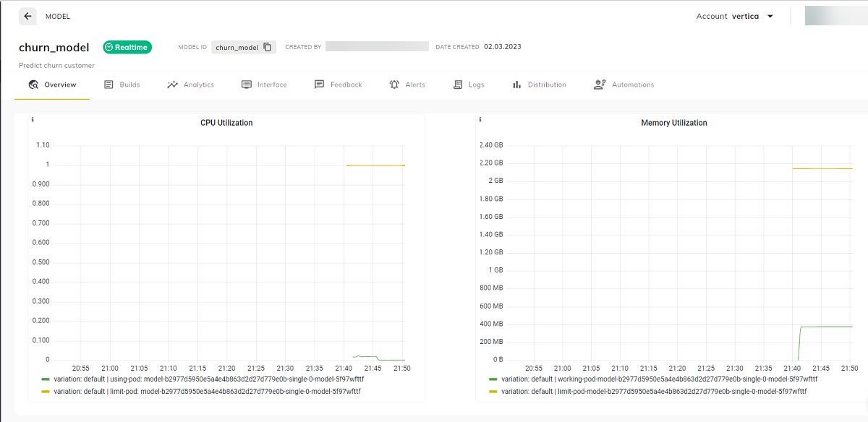Open the Feedback tab
The width and height of the screenshot is (868, 422).
pyautogui.click(x=338, y=85)
